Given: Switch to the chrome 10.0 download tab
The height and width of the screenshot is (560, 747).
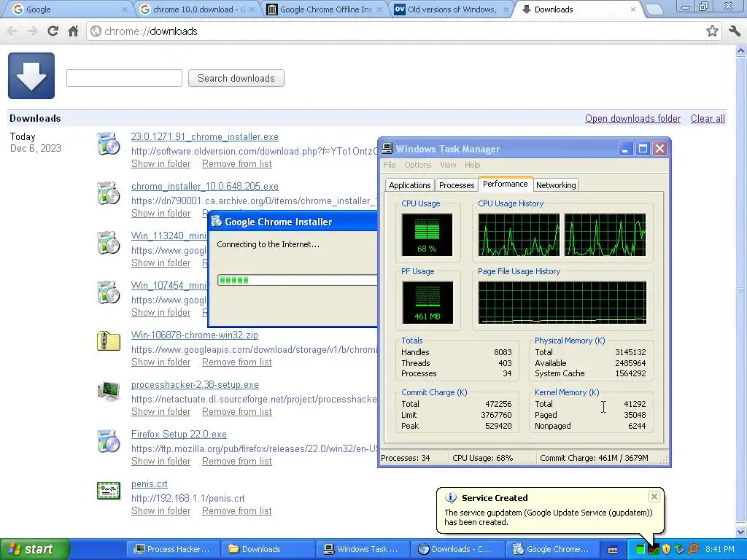Looking at the screenshot, I should pos(198,9).
